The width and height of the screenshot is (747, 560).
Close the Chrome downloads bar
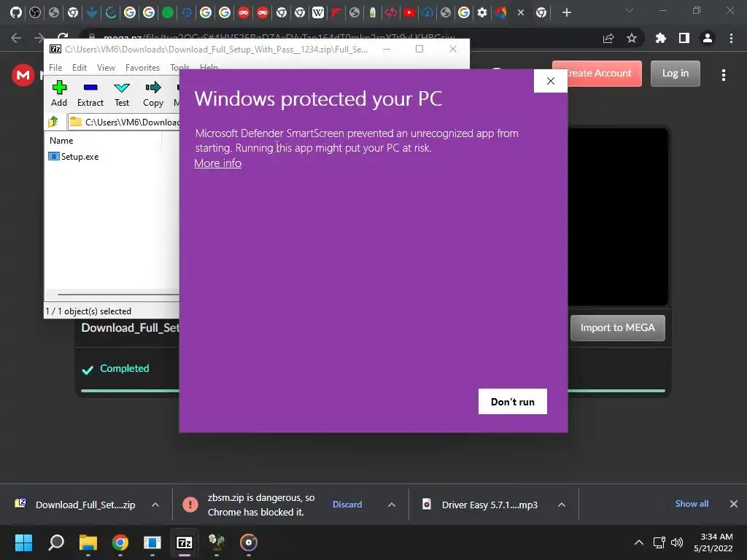[734, 504]
